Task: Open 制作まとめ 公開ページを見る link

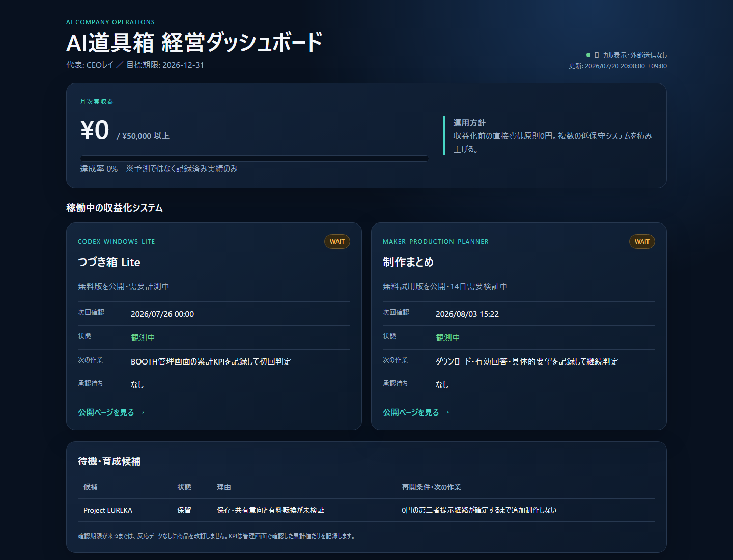Action: point(416,412)
